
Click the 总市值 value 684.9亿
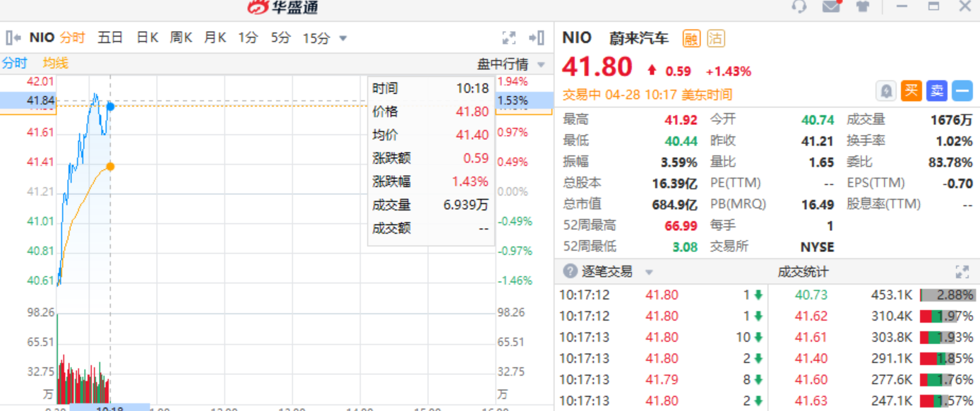click(674, 205)
